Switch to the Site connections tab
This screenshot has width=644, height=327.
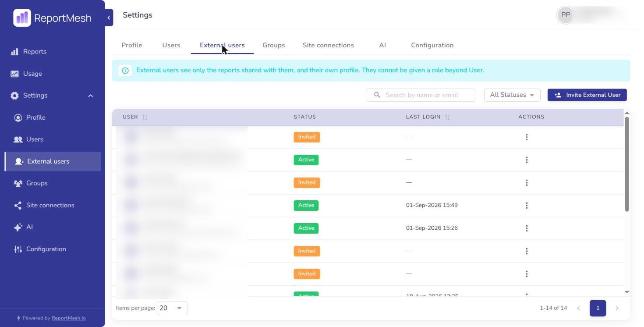click(328, 45)
